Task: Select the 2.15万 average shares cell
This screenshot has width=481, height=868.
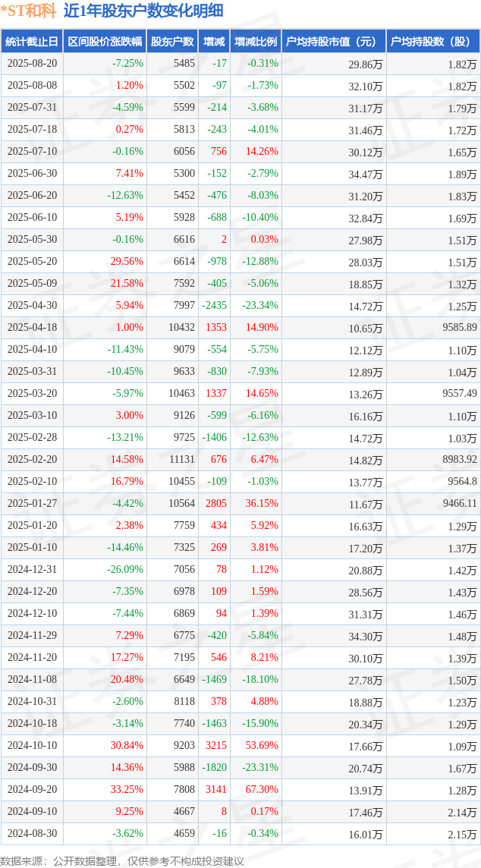Action: (463, 834)
